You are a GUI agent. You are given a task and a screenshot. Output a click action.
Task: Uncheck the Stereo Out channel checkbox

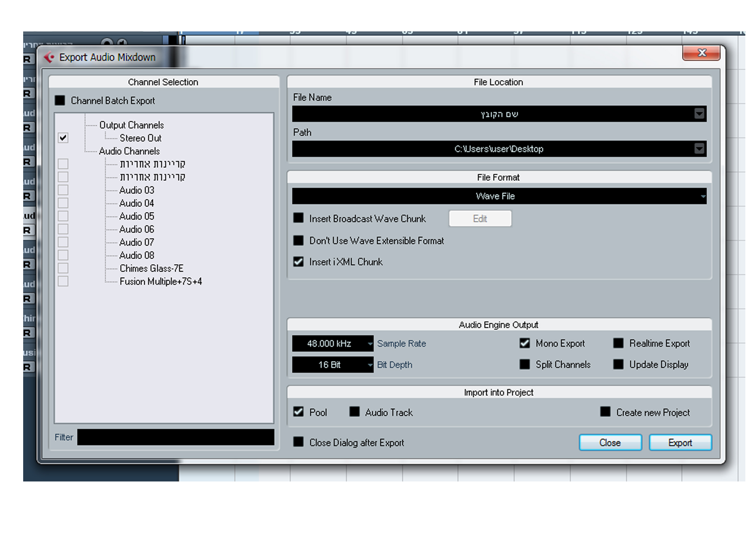[63, 138]
